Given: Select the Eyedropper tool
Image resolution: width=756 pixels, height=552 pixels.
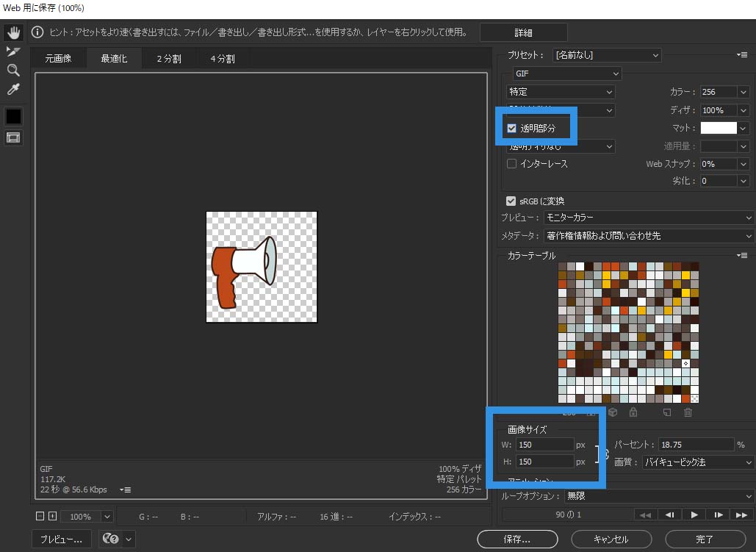Looking at the screenshot, I should point(13,90).
